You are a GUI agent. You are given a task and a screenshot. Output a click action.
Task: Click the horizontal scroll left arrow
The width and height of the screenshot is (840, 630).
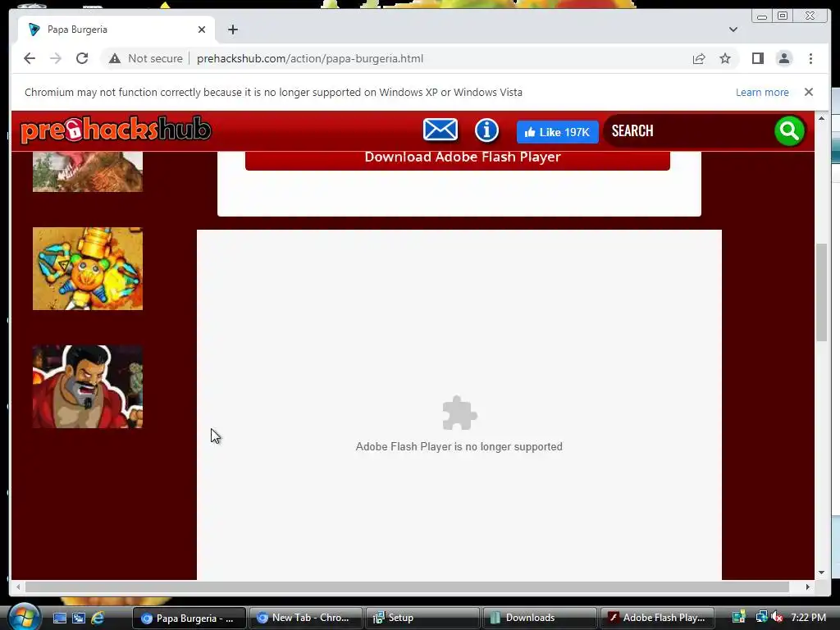pos(18,587)
